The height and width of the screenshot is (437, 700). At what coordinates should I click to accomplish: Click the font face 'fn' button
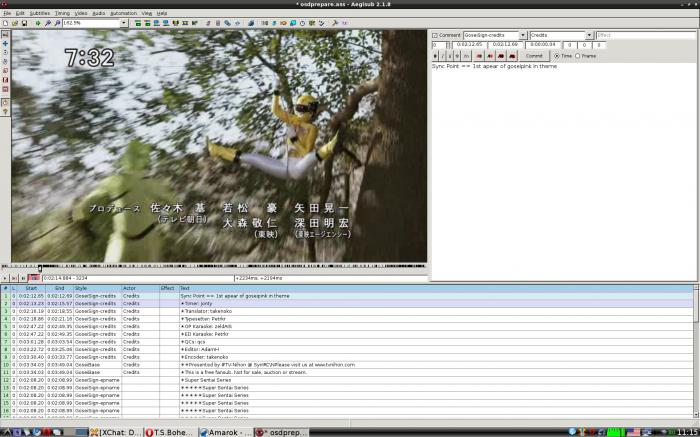click(x=466, y=56)
